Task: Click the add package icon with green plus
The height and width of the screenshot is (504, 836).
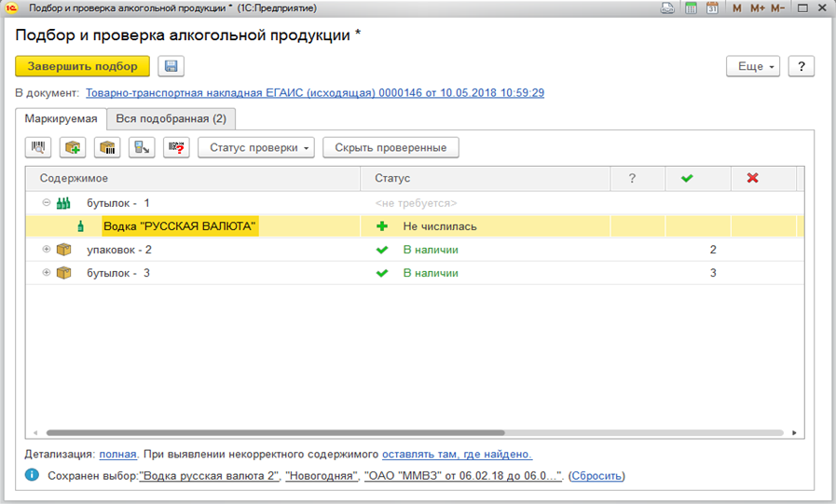Action: [x=73, y=147]
